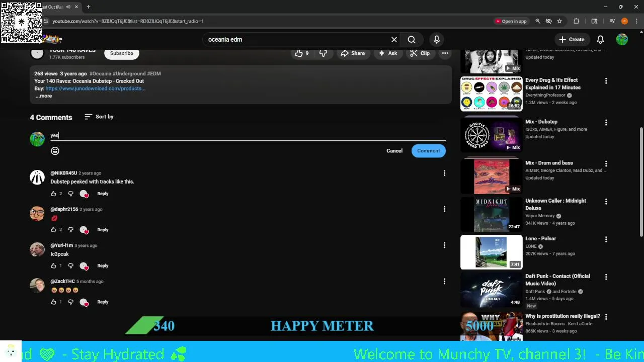The height and width of the screenshot is (362, 644).
Task: Open Why is prostitution really illegal? video
Action: [x=562, y=316]
